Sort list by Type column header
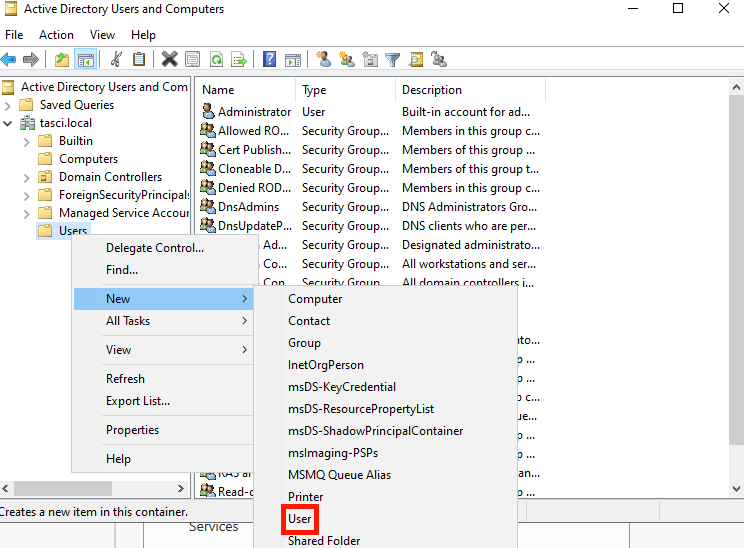 coord(345,90)
